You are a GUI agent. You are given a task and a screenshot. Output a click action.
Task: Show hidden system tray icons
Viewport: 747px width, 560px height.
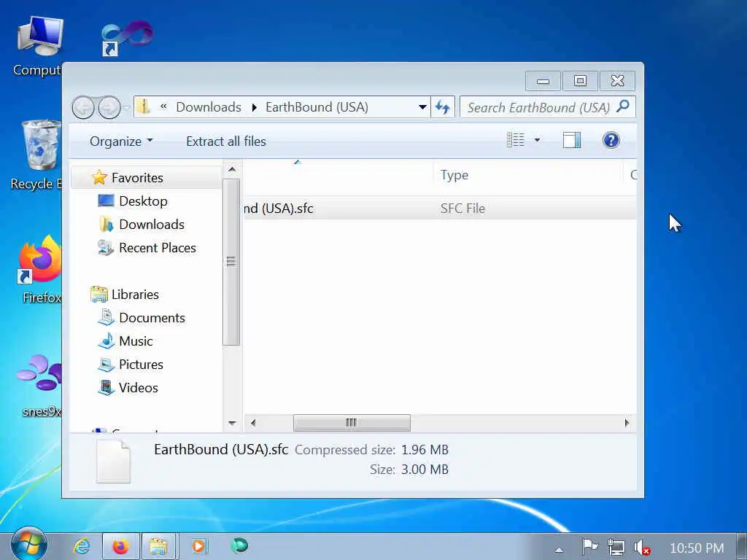[559, 550]
